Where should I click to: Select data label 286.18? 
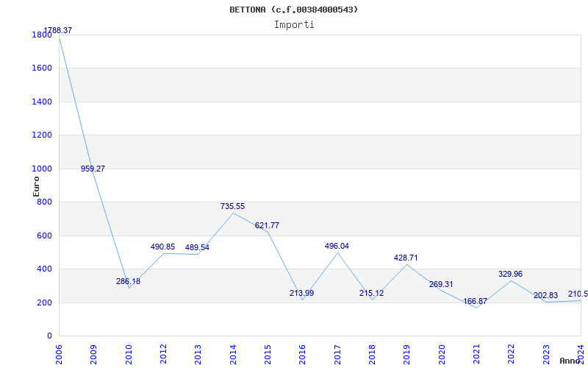128,281
